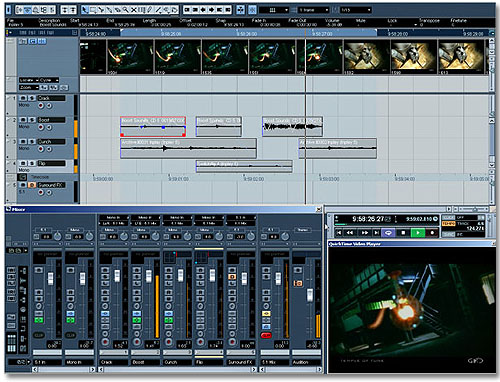This screenshot has width=500, height=382.
Task: Open the Zoom dropdown on video track
Action: [29, 87]
